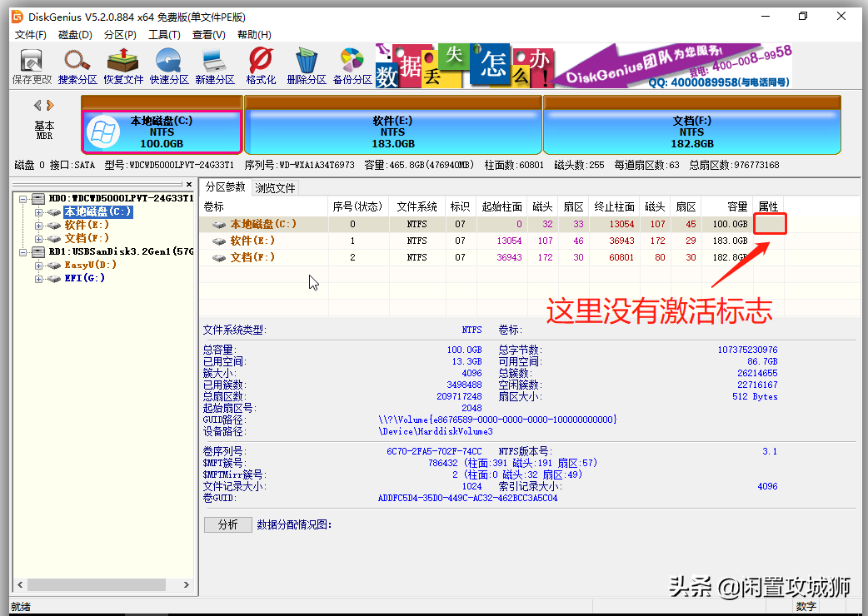Viewport: 868px width, 616px height.
Task: Select EFI(G:) in the disk tree
Action: pos(84,278)
